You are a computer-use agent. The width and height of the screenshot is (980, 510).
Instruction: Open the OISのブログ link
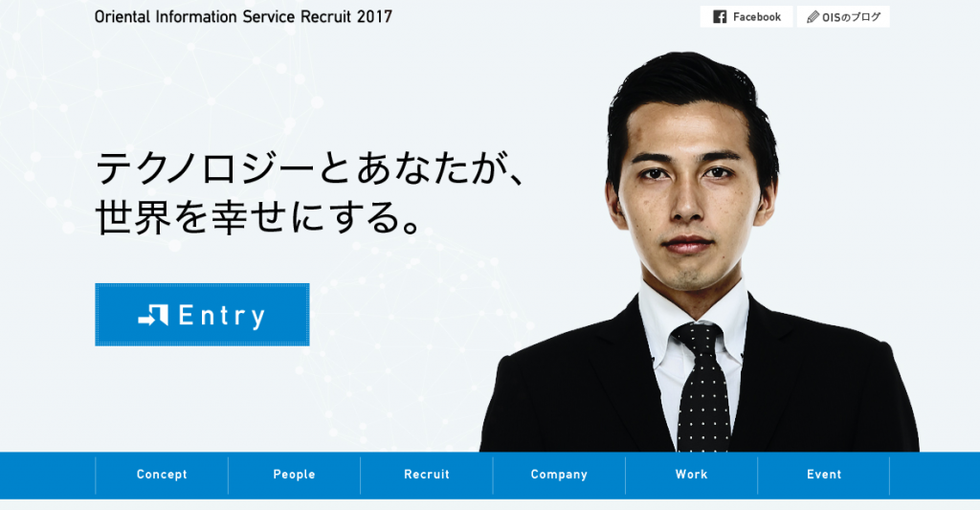point(843,17)
